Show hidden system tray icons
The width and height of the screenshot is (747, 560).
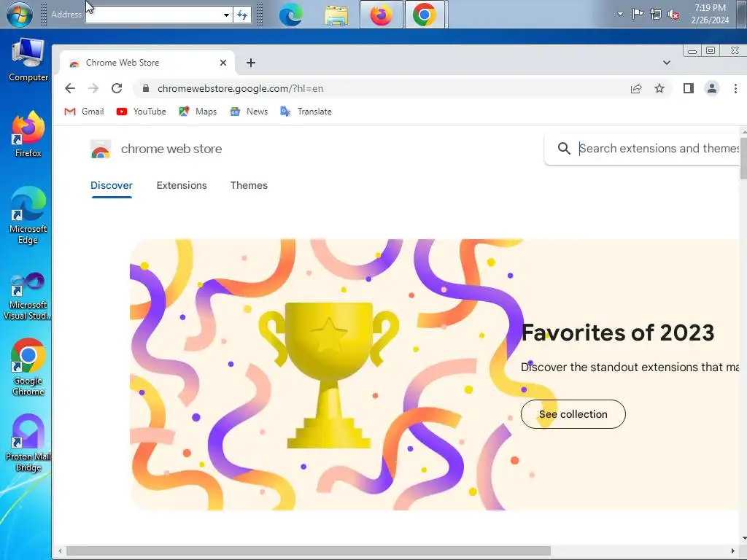(620, 14)
